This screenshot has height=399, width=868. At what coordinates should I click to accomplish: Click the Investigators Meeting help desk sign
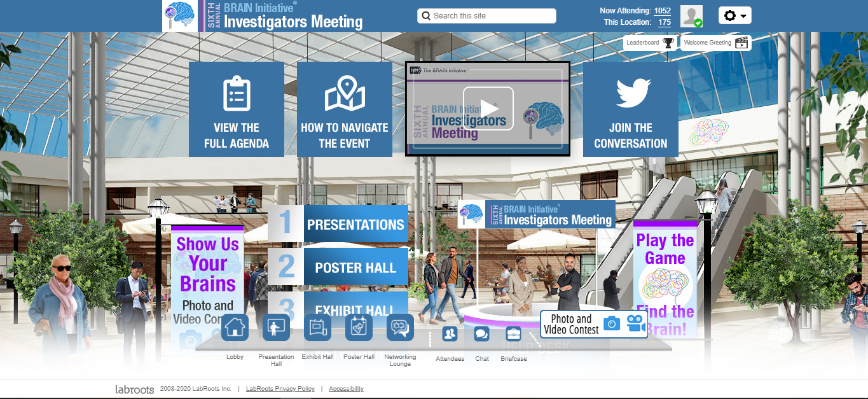536,214
